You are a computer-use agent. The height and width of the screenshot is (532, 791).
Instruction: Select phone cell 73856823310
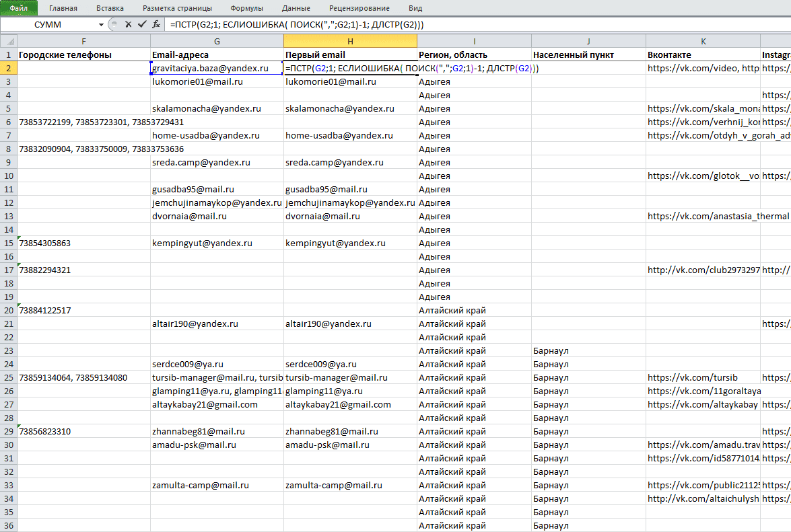tap(83, 431)
